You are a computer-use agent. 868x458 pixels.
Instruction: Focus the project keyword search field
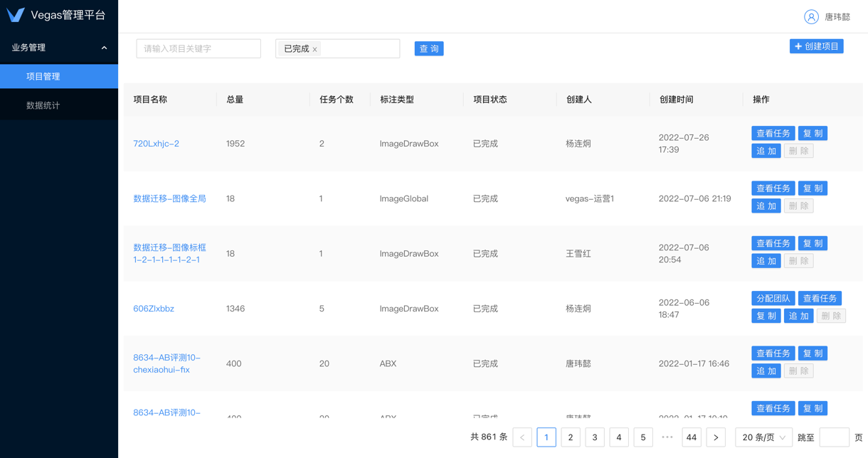click(199, 48)
